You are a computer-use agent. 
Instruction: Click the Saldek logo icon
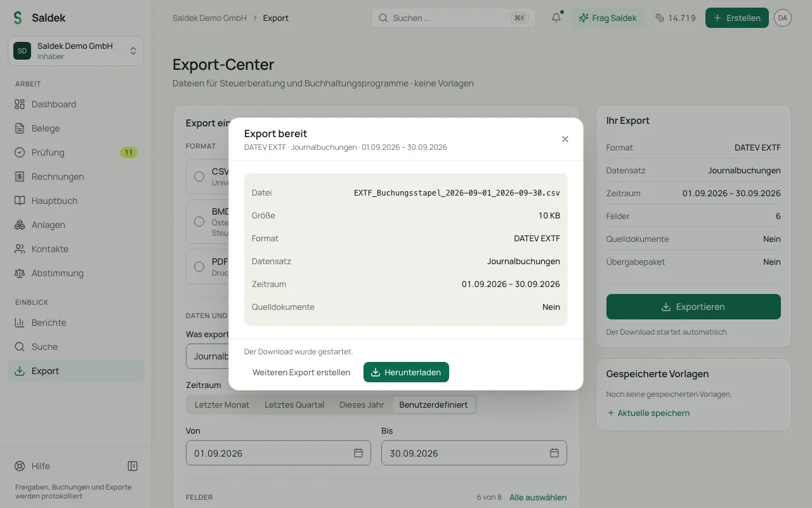(x=18, y=18)
